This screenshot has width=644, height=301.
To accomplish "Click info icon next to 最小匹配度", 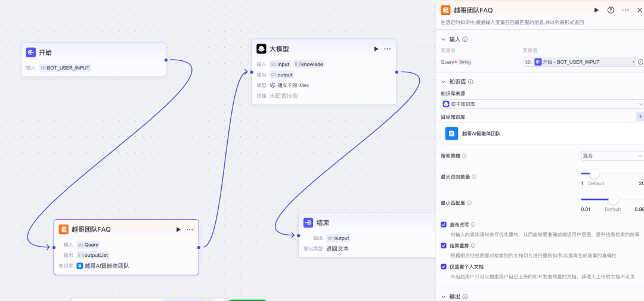I will click(469, 202).
